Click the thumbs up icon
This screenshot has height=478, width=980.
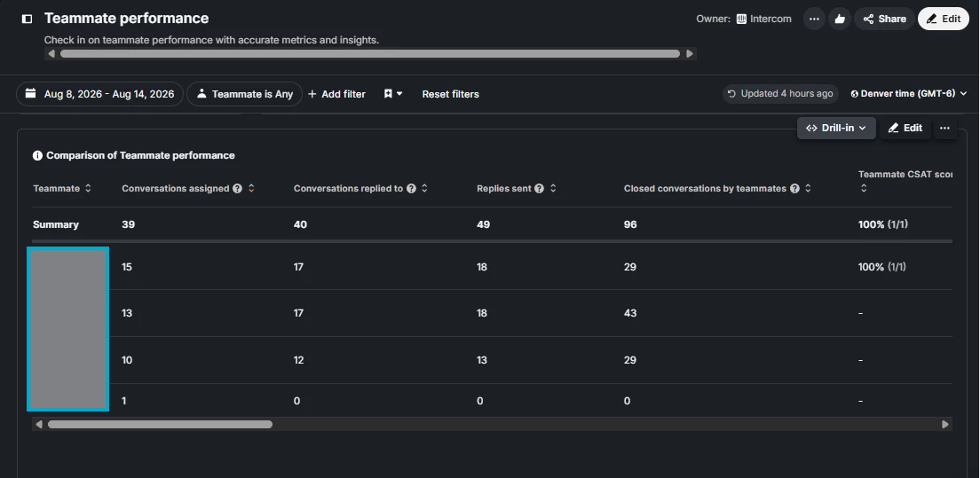click(840, 19)
